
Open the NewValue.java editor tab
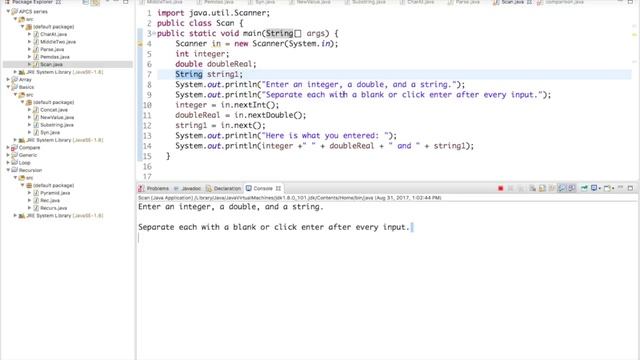pyautogui.click(x=309, y=2)
